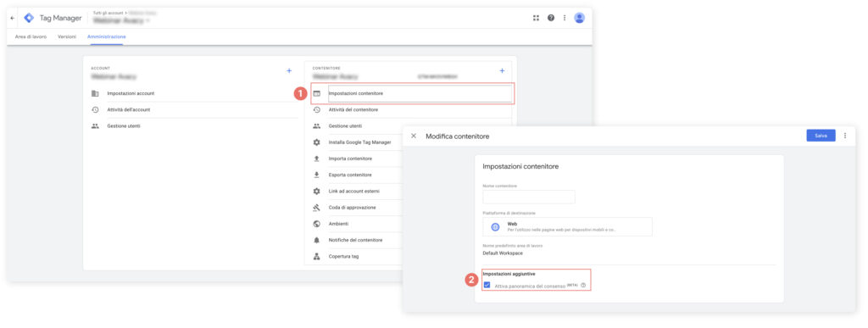The height and width of the screenshot is (328, 868).
Task: Click the Link ad account esterni gear icon
Action: point(317,191)
